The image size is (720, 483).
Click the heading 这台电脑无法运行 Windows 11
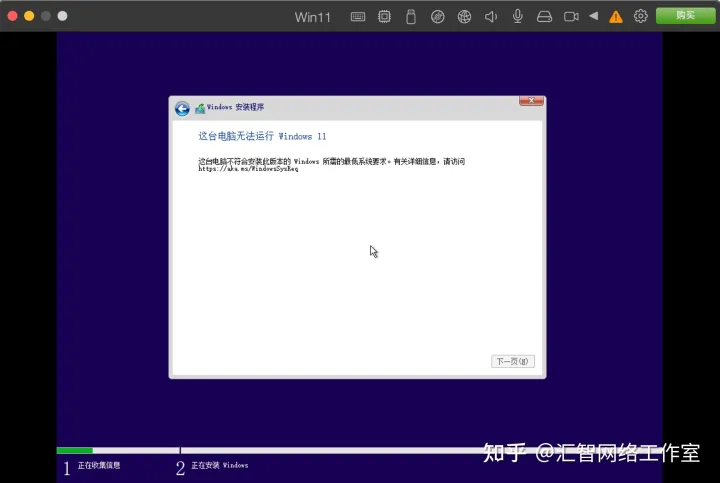[x=262, y=136]
